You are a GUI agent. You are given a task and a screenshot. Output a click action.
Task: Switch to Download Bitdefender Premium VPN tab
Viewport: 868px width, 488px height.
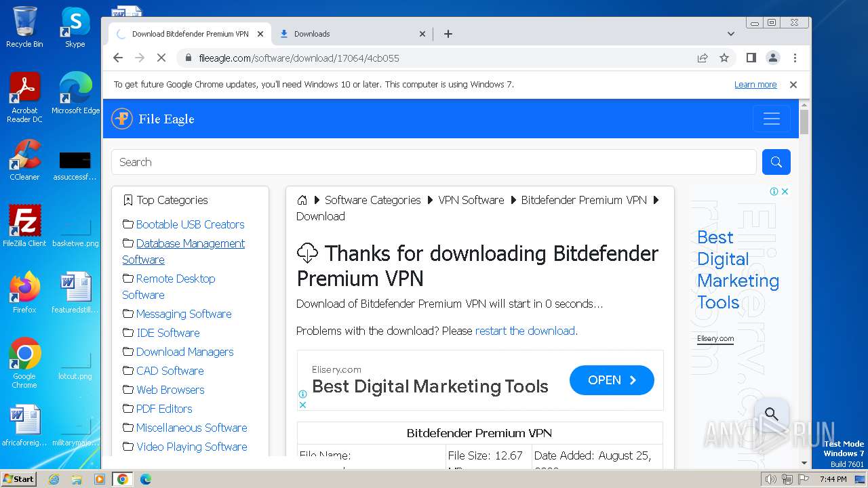point(191,34)
